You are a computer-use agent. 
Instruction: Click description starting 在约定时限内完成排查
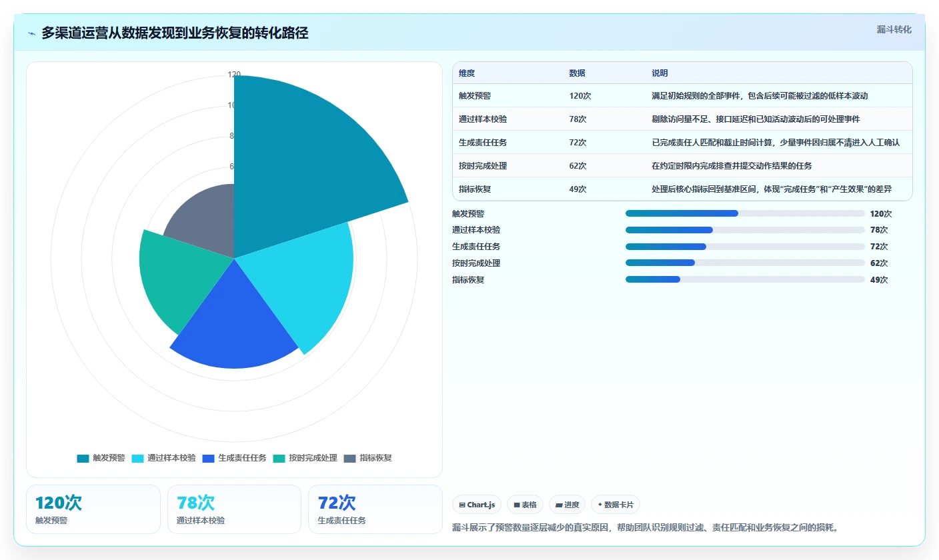click(x=732, y=166)
